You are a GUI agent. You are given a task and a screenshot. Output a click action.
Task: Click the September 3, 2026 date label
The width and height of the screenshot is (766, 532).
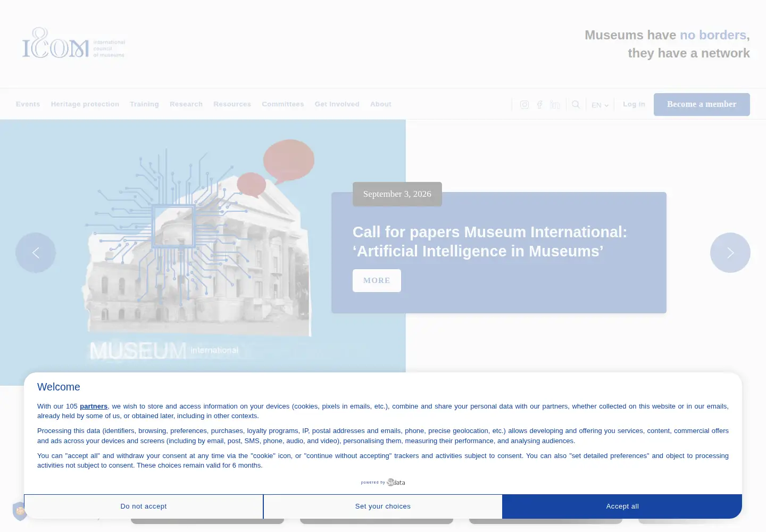pos(397,194)
